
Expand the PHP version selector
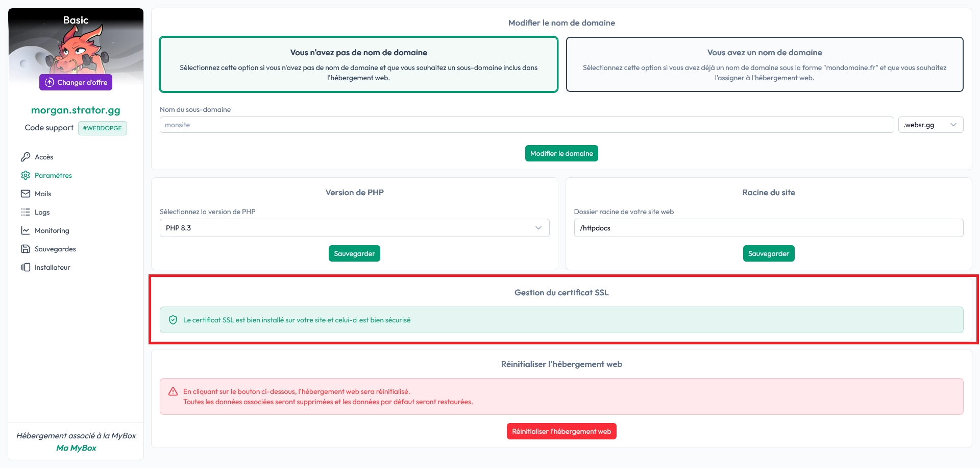tap(354, 228)
